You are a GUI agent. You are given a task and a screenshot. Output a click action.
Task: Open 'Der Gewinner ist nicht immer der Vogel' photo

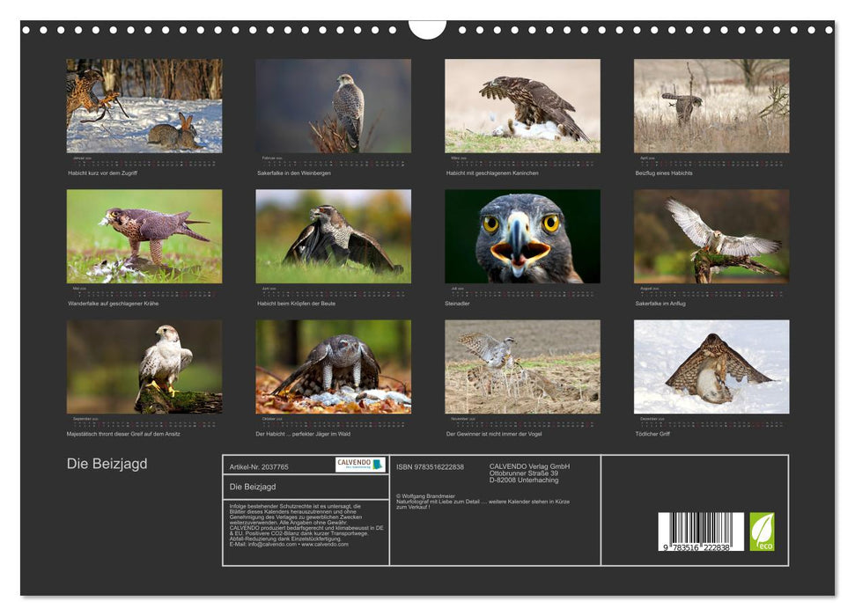[522, 366]
